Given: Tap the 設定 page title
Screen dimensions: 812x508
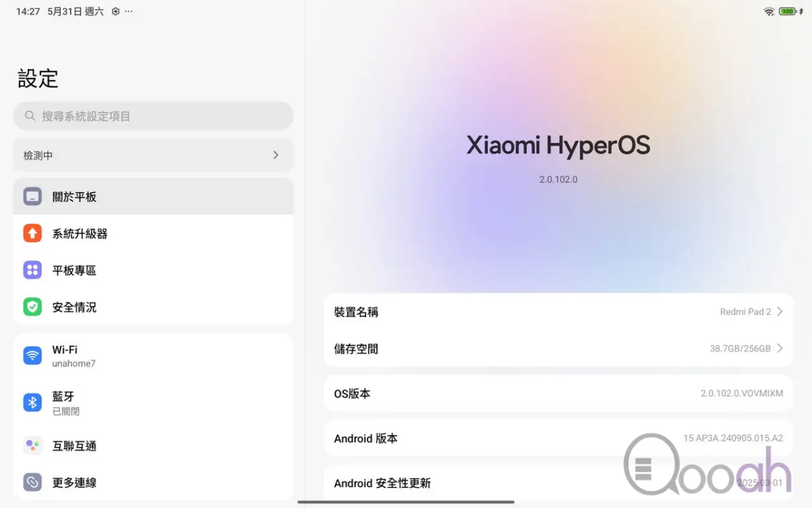Looking at the screenshot, I should point(38,79).
